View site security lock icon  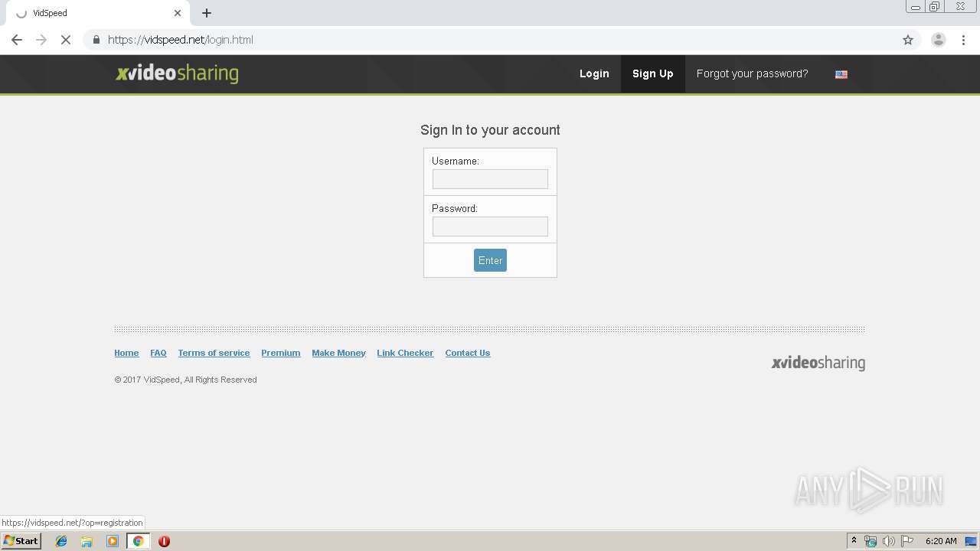[x=96, y=40]
